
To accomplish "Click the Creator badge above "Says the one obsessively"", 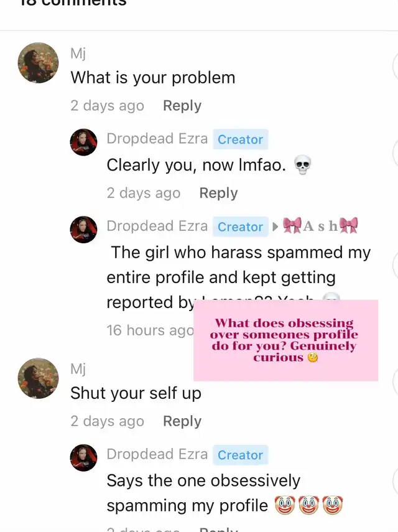I will tap(241, 455).
